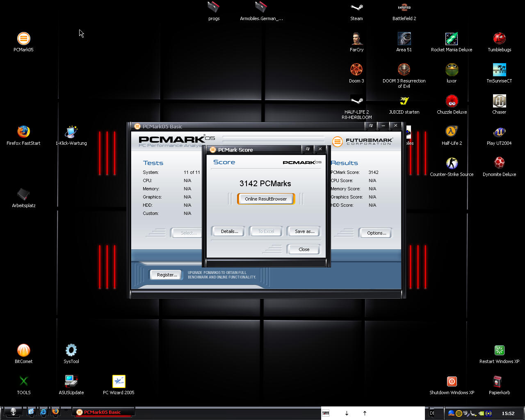The image size is (525, 420).
Task: Open the Alienware start button
Action: (x=13, y=412)
